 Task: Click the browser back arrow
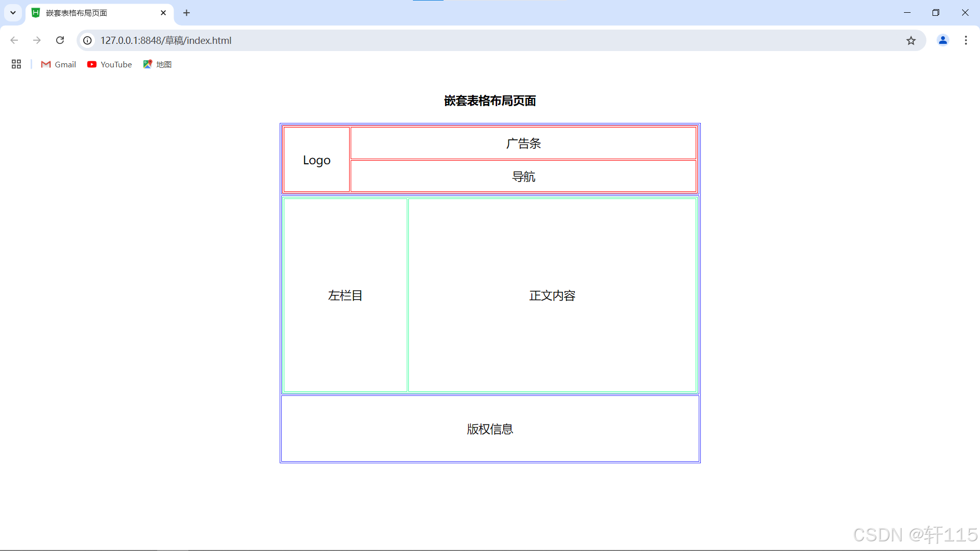point(14,40)
